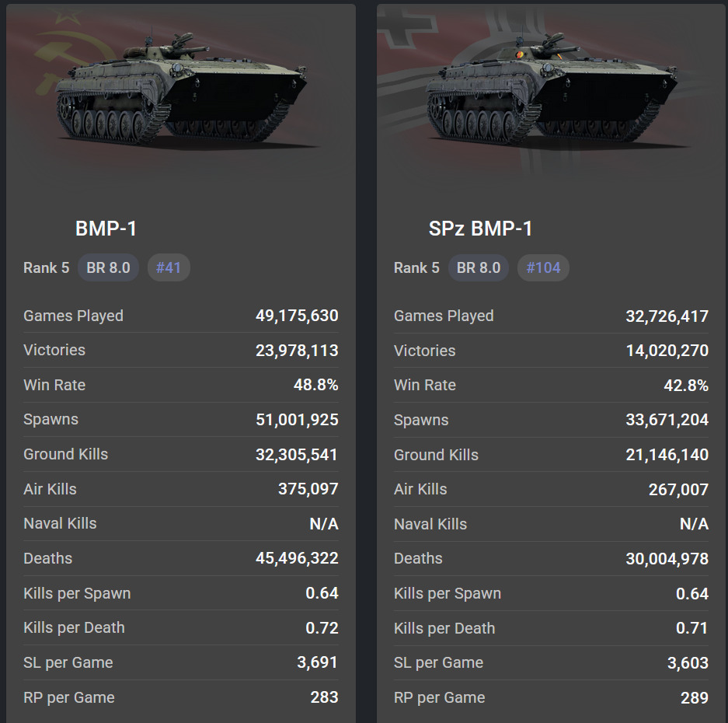Select BR 8.0 badge on SPz BMP-1 card

tap(478, 267)
